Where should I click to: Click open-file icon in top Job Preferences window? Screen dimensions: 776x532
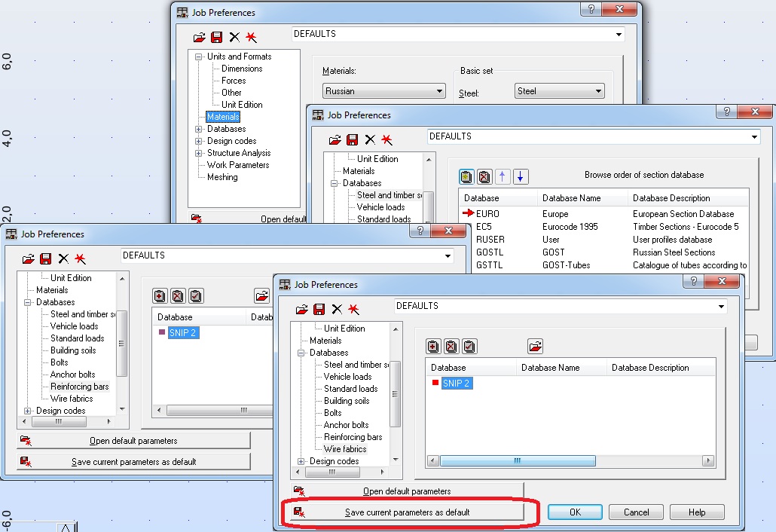(x=200, y=37)
